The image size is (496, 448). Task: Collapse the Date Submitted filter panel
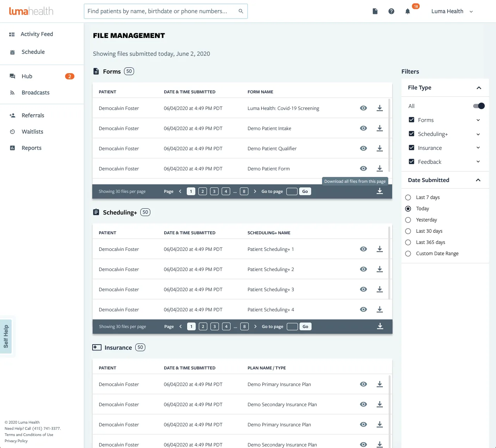(x=478, y=180)
